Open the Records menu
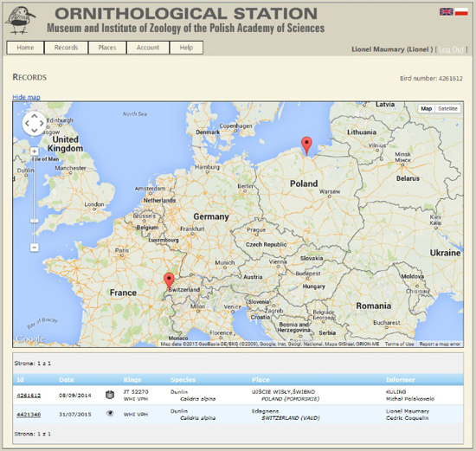This screenshot has width=476, height=451. pyautogui.click(x=66, y=48)
